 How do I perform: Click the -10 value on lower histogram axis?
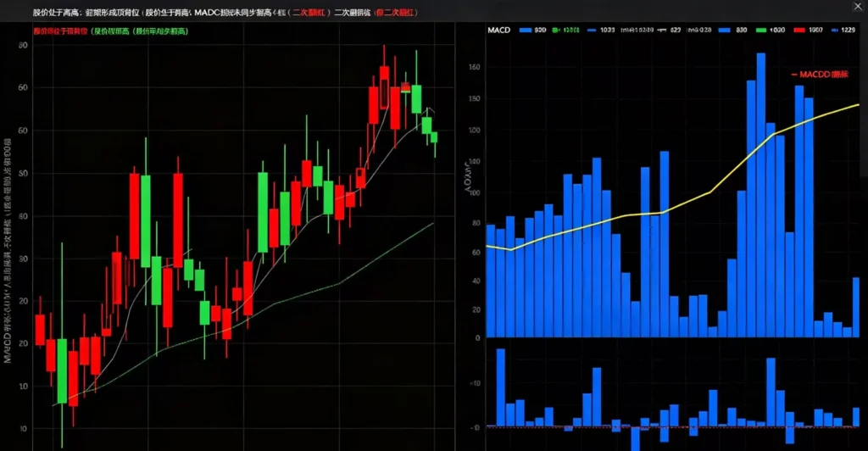[x=476, y=383]
